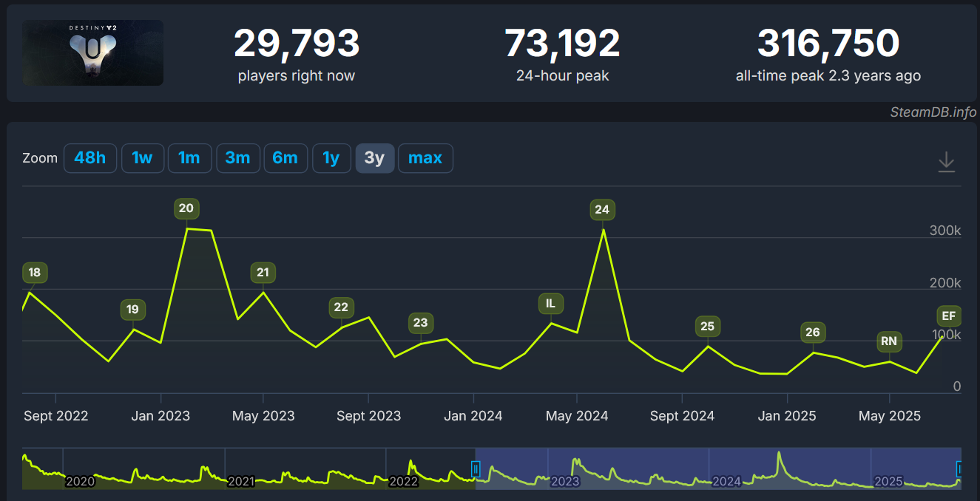Click right handle of navigator range selector
Viewport: 980px width, 501px height.
coord(960,468)
